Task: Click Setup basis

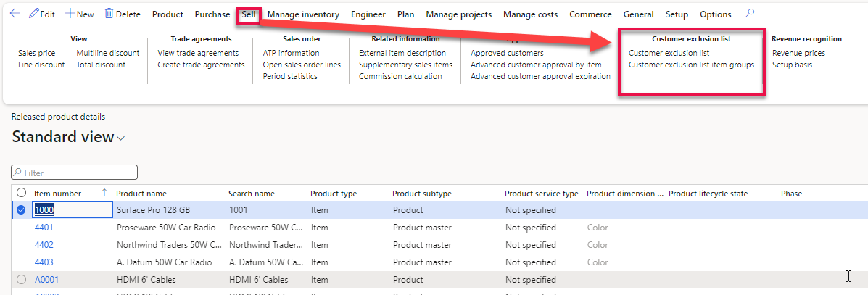Action: [x=792, y=65]
